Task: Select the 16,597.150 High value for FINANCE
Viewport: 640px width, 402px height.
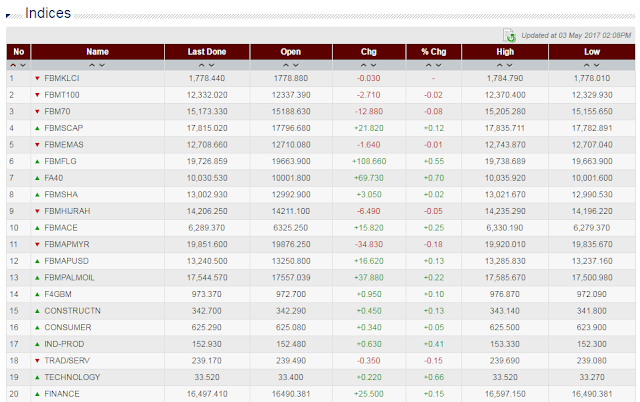Action: pyautogui.click(x=505, y=394)
